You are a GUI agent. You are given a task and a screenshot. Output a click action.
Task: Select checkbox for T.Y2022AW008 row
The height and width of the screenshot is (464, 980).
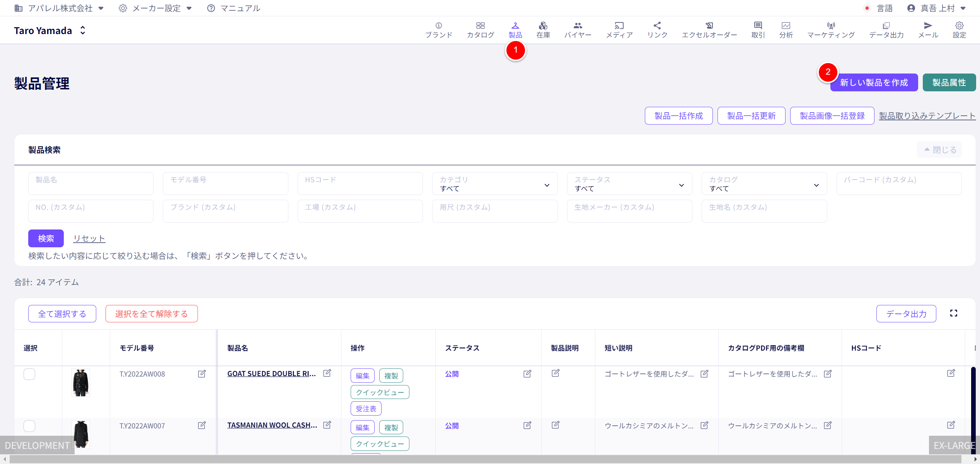(29, 374)
